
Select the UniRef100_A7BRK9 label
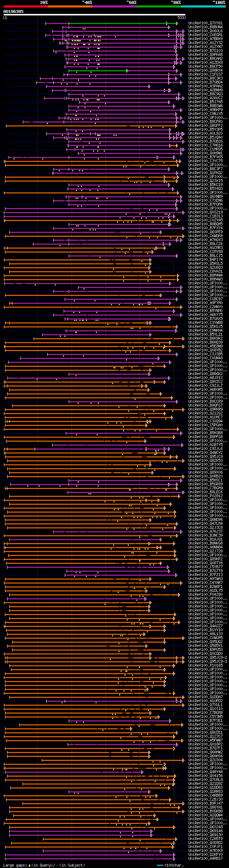click(x=205, y=39)
